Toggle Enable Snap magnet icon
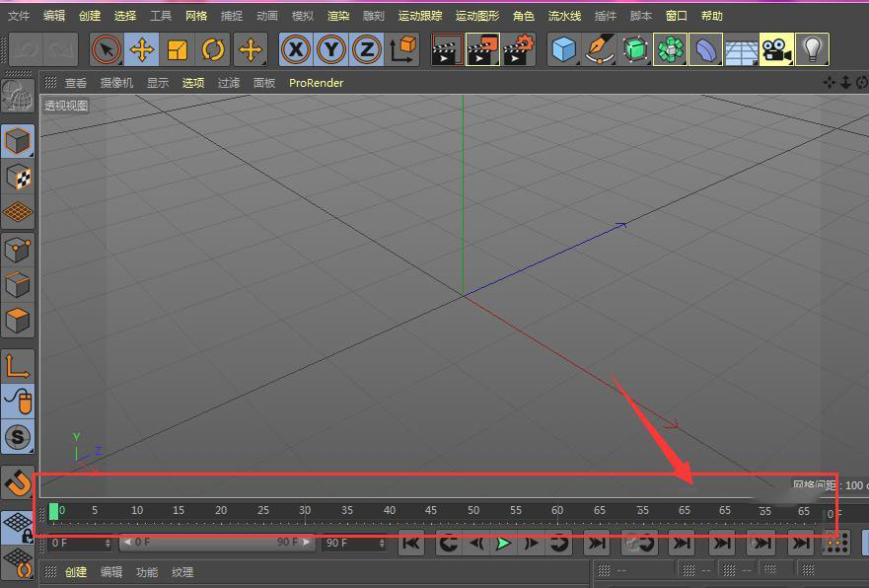 point(17,482)
